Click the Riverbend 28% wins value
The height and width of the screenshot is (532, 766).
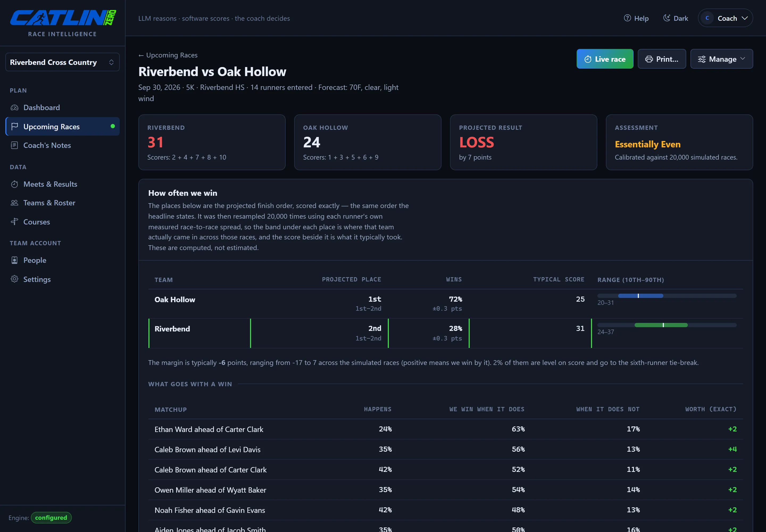(x=455, y=328)
